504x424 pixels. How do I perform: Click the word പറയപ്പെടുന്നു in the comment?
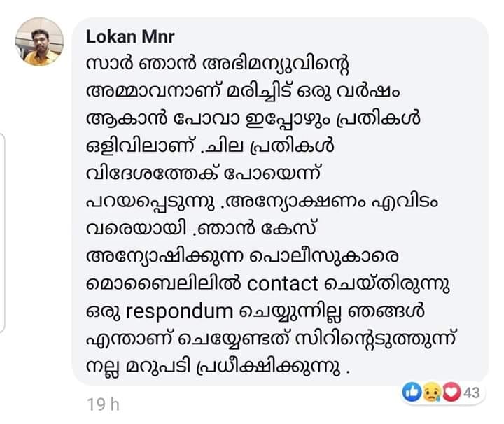150,202
